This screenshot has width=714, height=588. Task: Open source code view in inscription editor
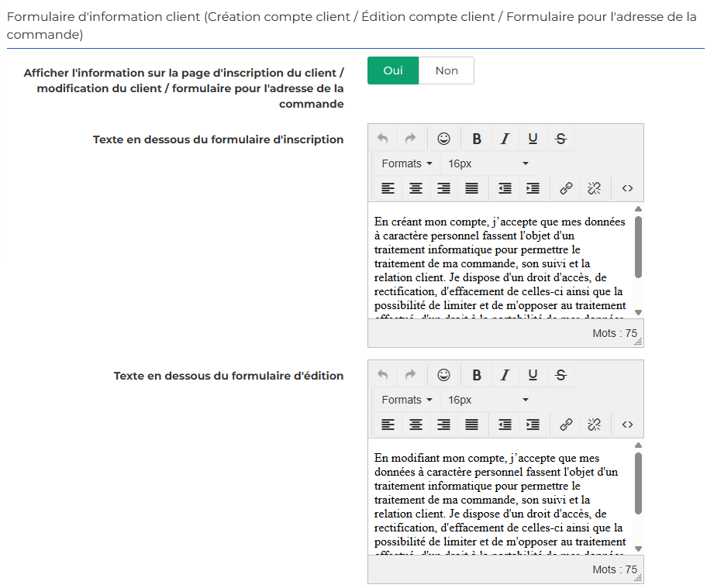click(x=627, y=188)
